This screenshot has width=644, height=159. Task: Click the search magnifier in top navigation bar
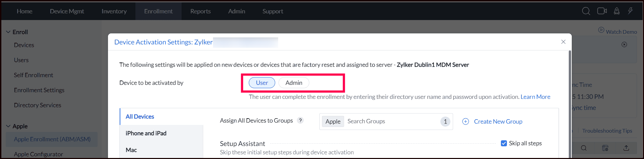pos(586,11)
